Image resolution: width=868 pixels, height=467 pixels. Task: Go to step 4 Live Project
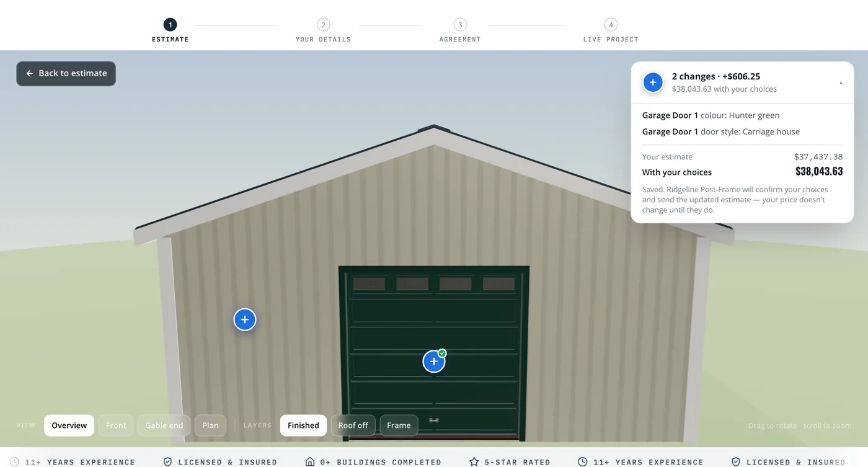tap(611, 30)
